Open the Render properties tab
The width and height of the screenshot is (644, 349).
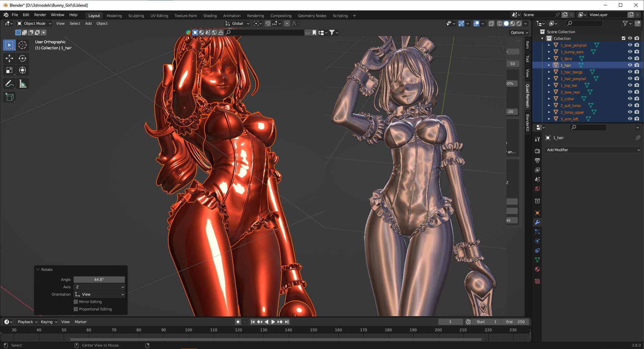[537, 151]
